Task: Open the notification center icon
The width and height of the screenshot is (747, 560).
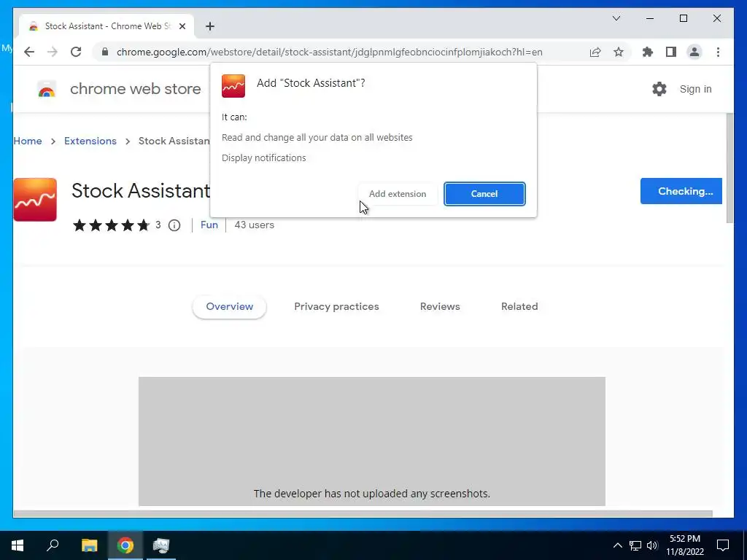Action: click(x=723, y=545)
